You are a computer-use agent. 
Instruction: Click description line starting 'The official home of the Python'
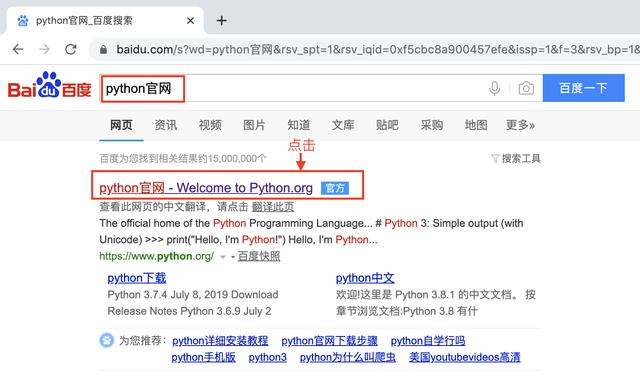(x=311, y=223)
